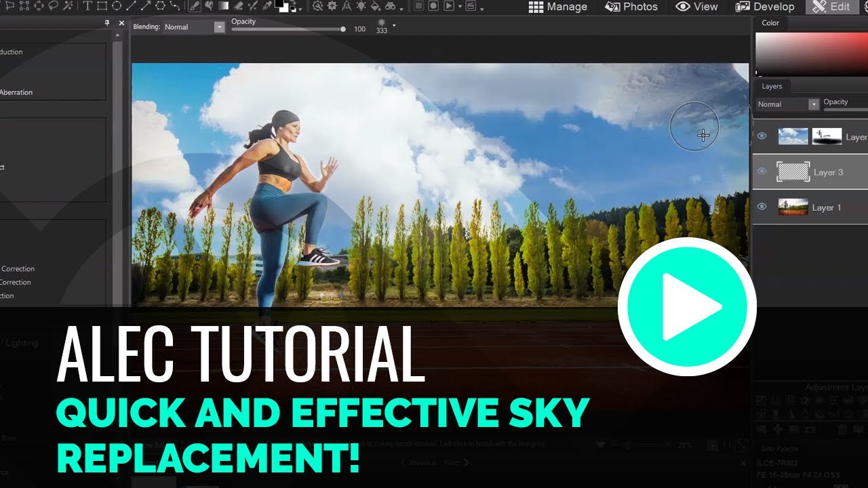The height and width of the screenshot is (488, 868).
Task: Switch to Photos mode
Action: pyautogui.click(x=631, y=7)
